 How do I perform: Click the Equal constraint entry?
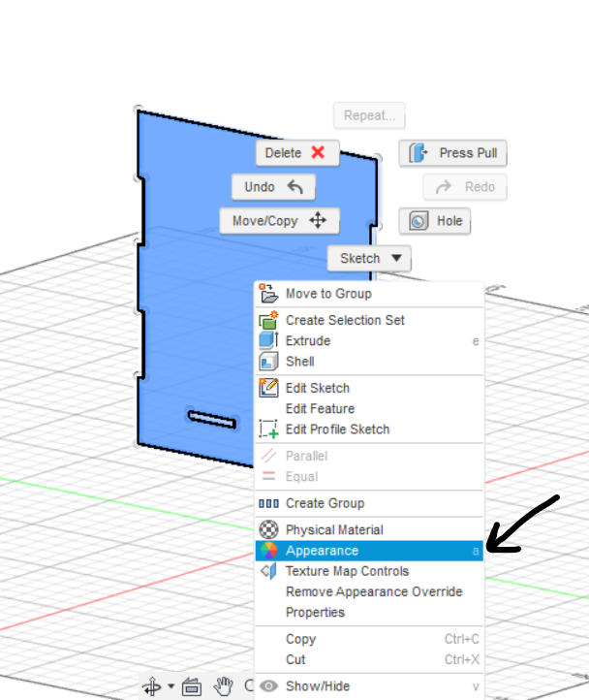point(369,476)
